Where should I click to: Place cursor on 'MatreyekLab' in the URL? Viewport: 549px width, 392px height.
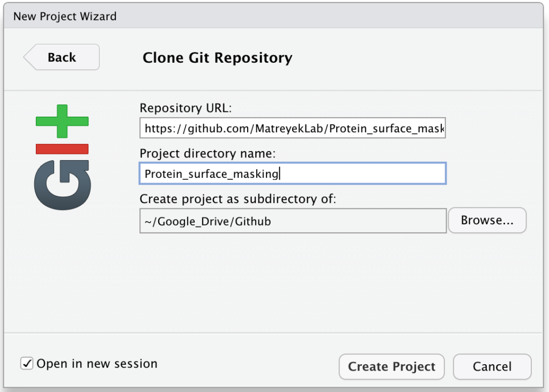tap(289, 129)
